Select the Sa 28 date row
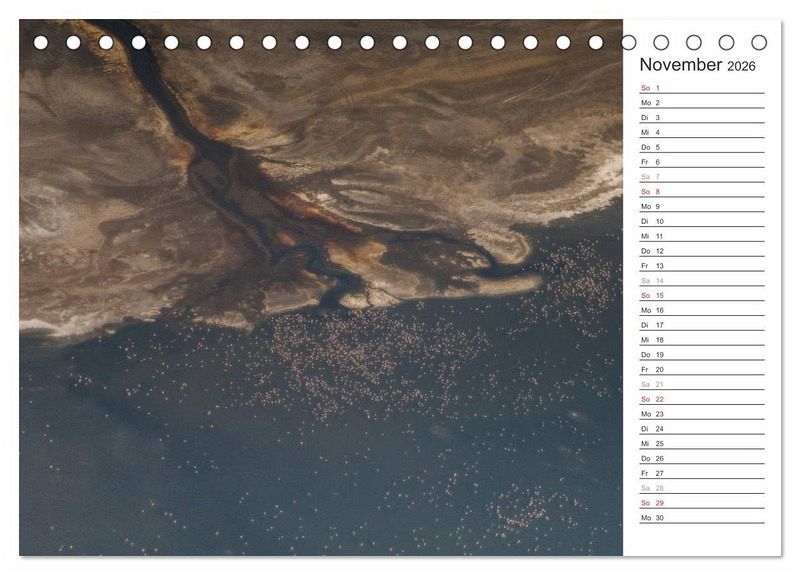800x575 pixels. click(x=701, y=488)
